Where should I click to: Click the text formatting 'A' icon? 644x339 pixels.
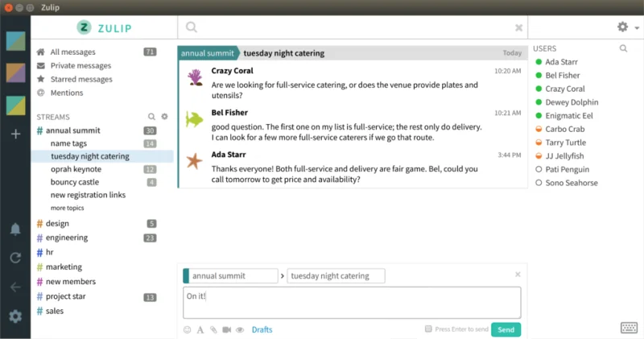[200, 329]
